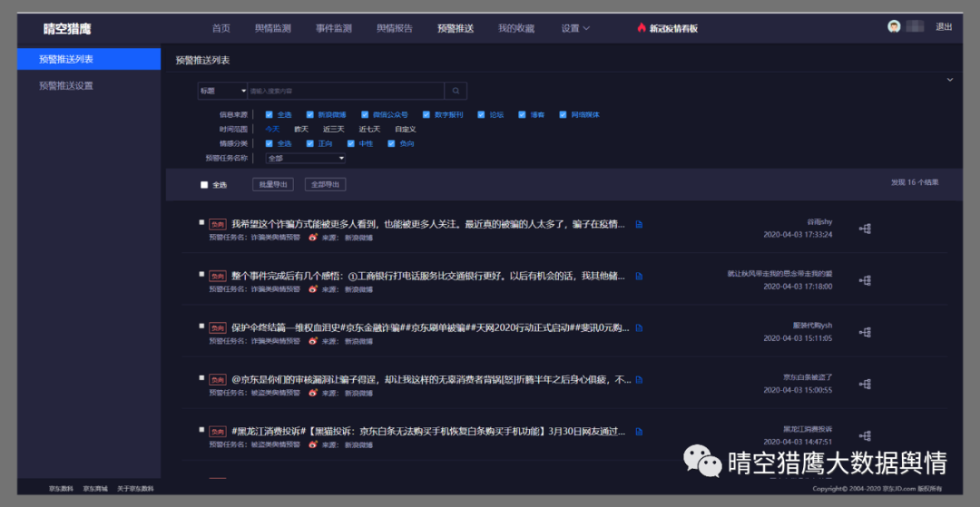Open 舆情监测 in top navigation
Screen dimensions: 980x507
click(x=272, y=28)
